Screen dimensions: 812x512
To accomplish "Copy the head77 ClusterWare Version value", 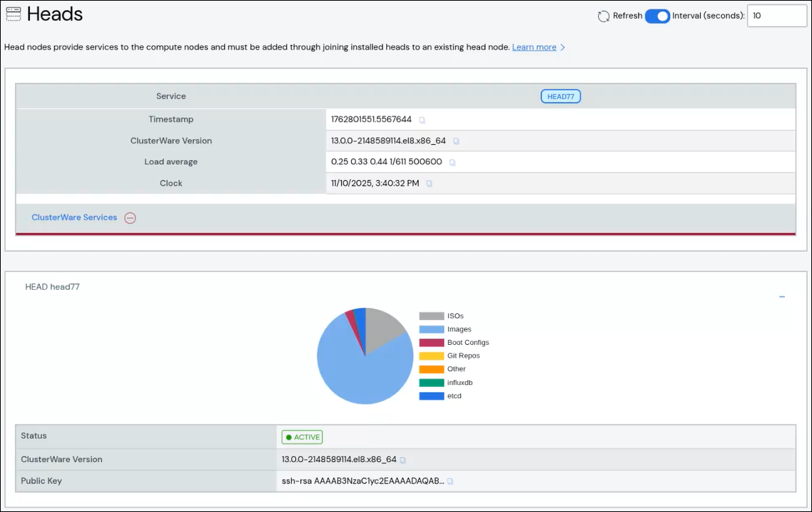I will pyautogui.click(x=403, y=460).
